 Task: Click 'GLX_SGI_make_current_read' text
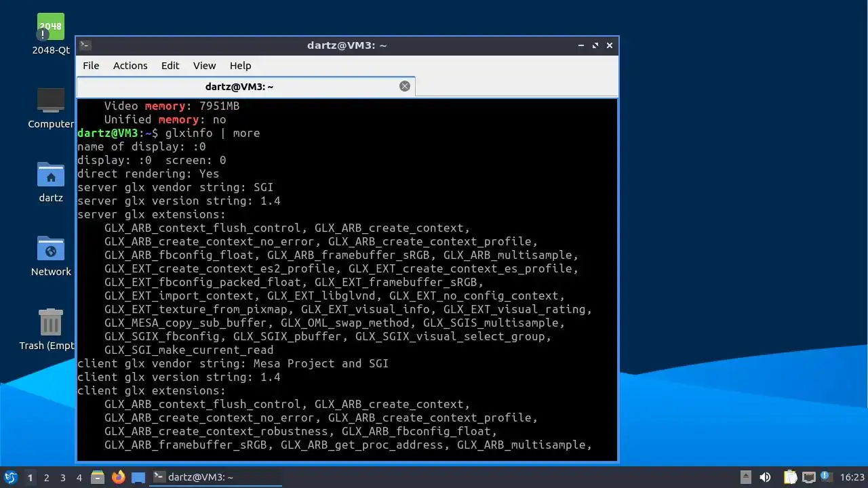(x=189, y=350)
